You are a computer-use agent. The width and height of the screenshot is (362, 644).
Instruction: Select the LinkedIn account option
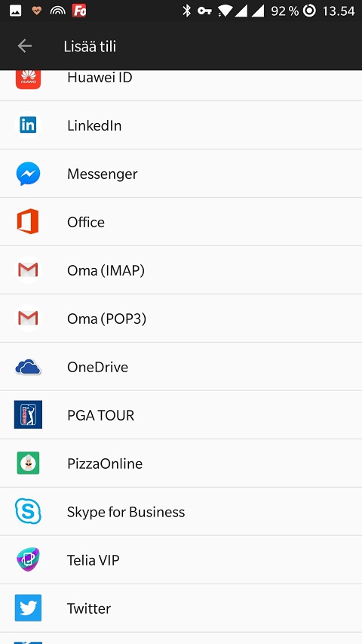(x=181, y=125)
